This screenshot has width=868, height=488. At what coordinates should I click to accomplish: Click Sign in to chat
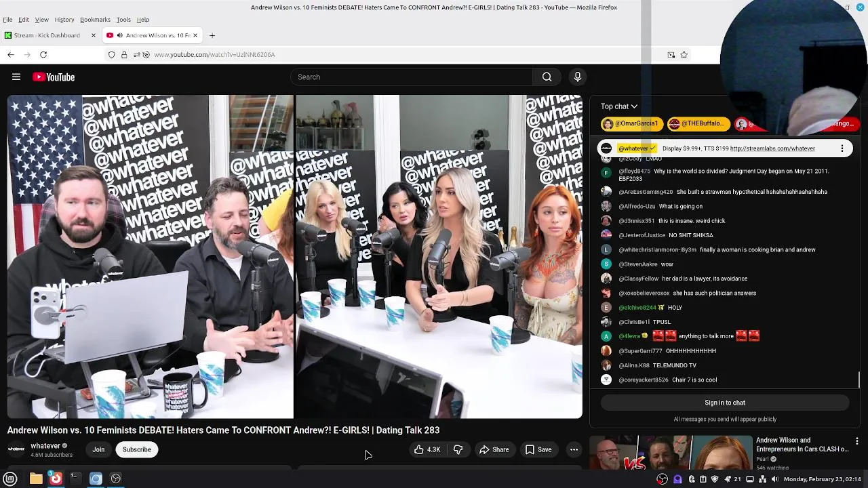pyautogui.click(x=725, y=403)
